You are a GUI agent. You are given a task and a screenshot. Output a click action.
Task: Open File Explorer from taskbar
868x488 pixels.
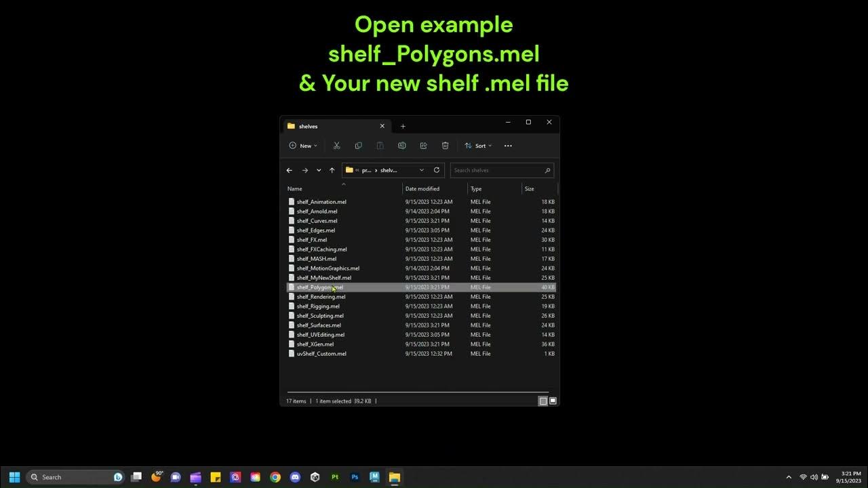pyautogui.click(x=394, y=477)
